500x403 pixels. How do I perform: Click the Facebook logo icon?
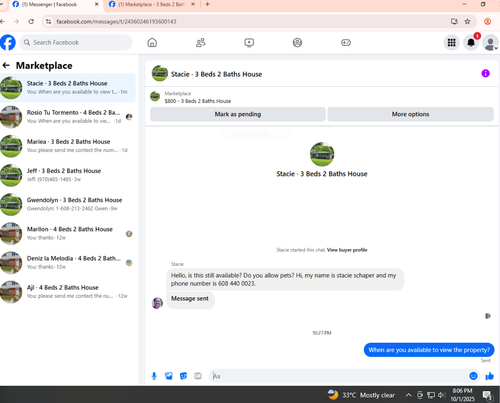tap(8, 42)
